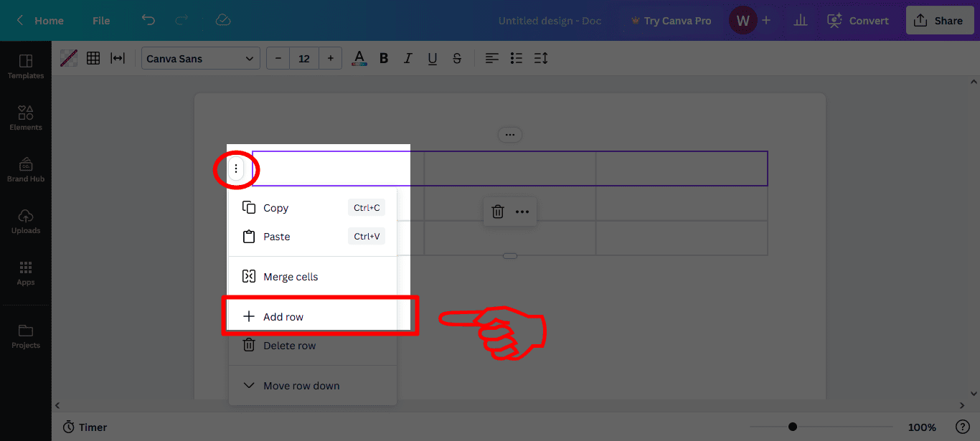Image resolution: width=980 pixels, height=441 pixels.
Task: Open the text color picker
Action: 359,58
